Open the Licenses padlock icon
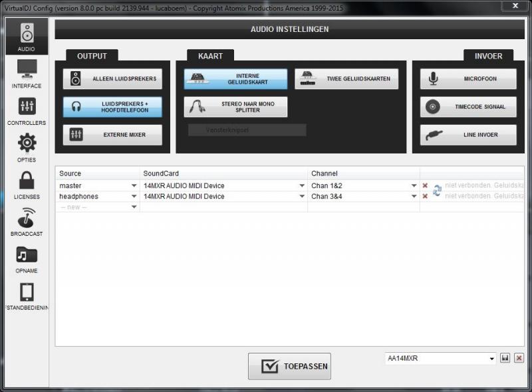This screenshot has width=532, height=392. point(27,180)
